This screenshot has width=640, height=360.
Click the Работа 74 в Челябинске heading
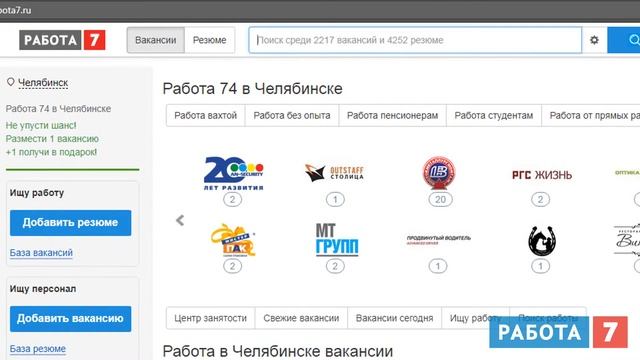[x=252, y=89]
